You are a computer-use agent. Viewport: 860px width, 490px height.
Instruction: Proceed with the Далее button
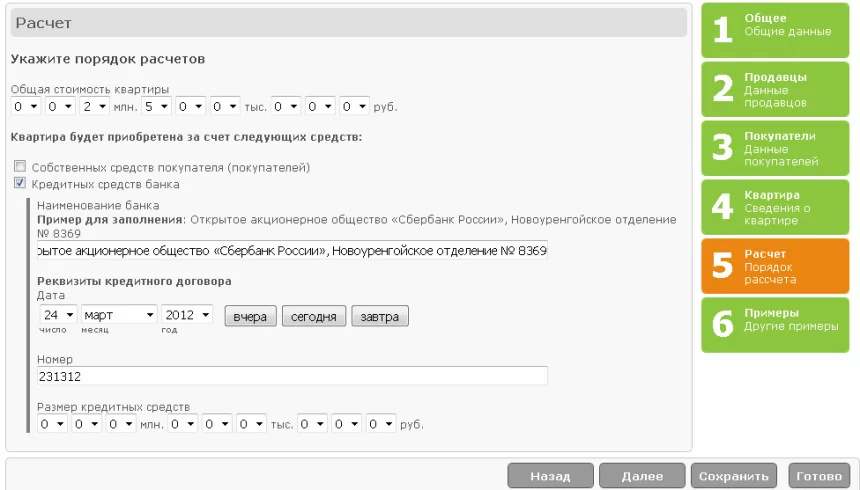[x=642, y=476]
